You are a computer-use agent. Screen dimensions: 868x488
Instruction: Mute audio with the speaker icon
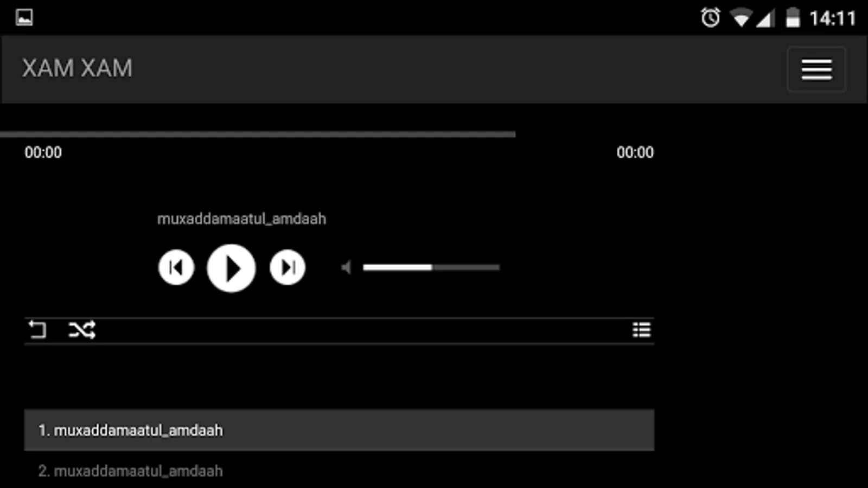[x=346, y=267]
